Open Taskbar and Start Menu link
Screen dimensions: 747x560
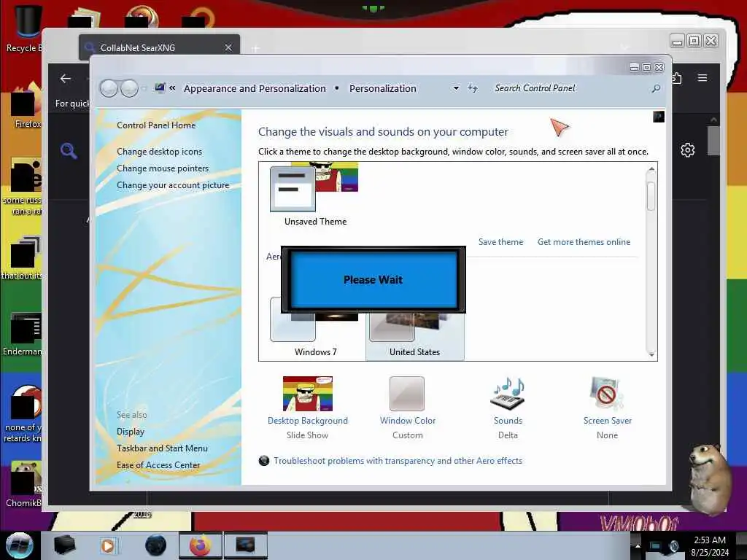point(162,448)
